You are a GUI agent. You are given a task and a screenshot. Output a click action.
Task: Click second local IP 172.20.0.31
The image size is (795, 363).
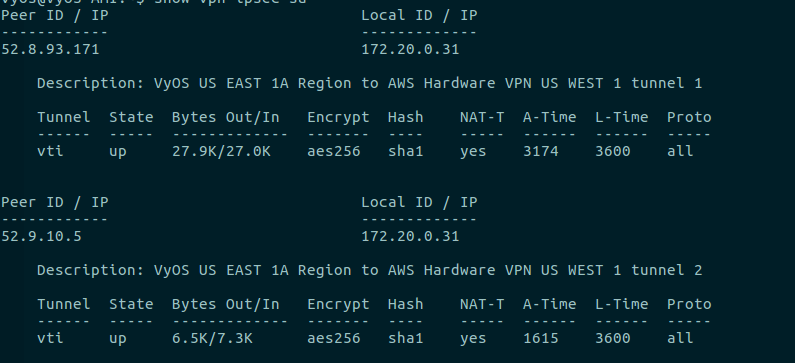pos(410,237)
